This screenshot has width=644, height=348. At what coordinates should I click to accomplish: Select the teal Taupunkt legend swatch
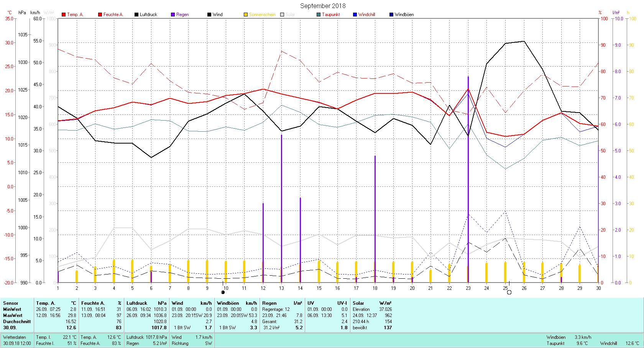319,15
